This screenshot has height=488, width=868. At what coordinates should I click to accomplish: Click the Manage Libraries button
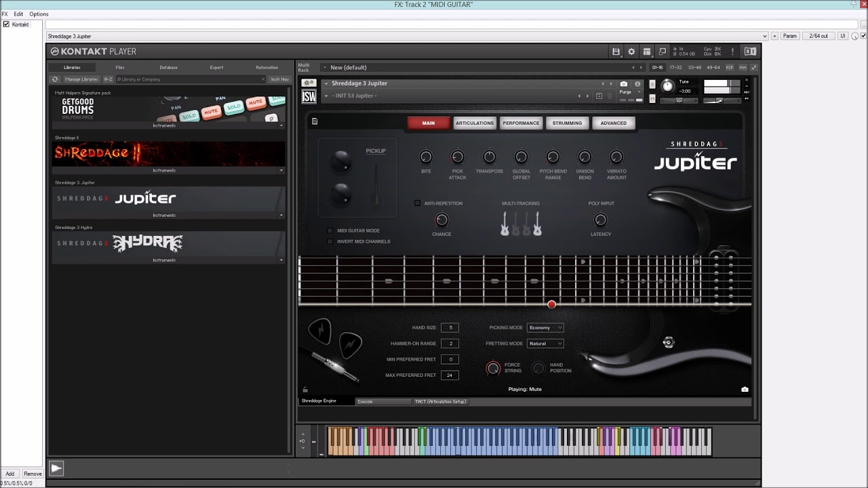coord(81,79)
